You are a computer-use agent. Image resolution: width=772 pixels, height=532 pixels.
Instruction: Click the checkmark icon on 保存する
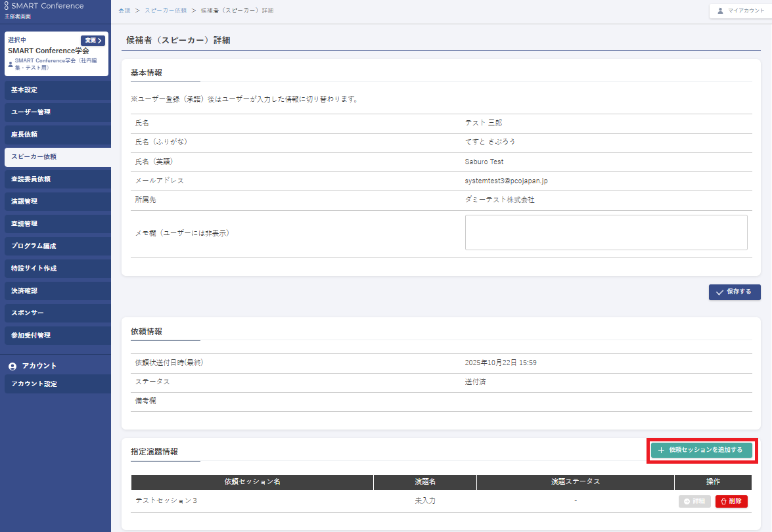tap(719, 292)
